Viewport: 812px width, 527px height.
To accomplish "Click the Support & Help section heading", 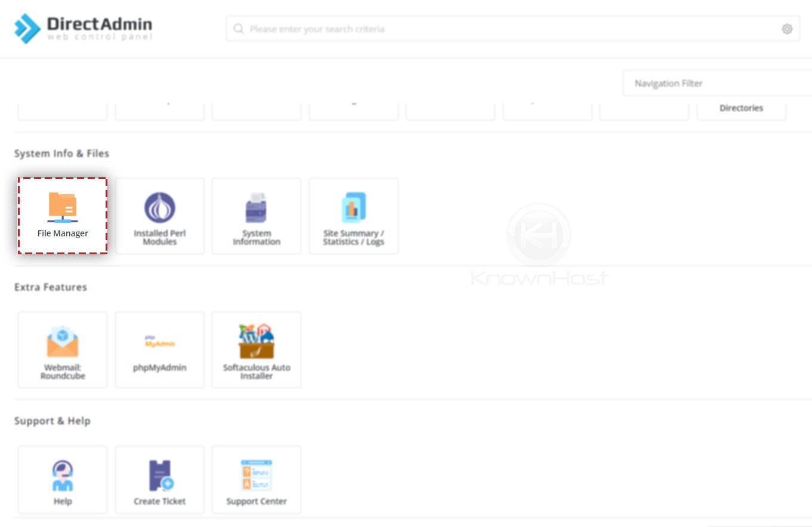I will point(52,421).
